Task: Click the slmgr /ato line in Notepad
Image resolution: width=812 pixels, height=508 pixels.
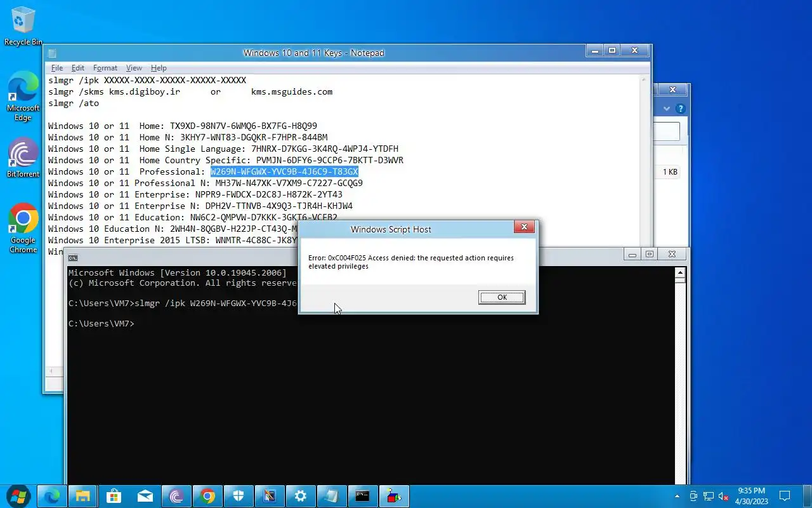Action: pos(74,103)
